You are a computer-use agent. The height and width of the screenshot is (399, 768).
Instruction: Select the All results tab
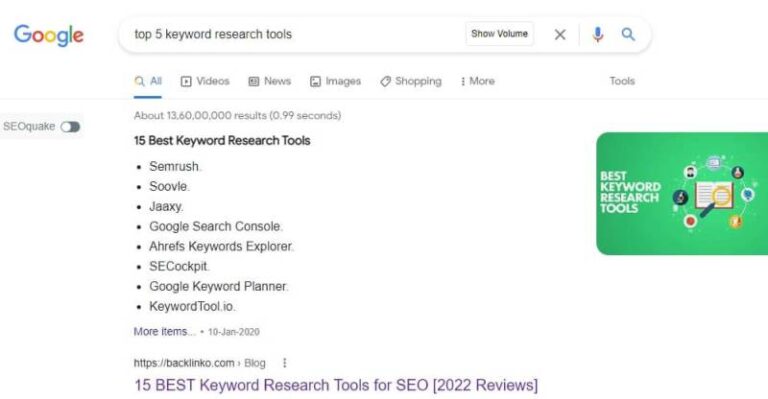(x=148, y=81)
